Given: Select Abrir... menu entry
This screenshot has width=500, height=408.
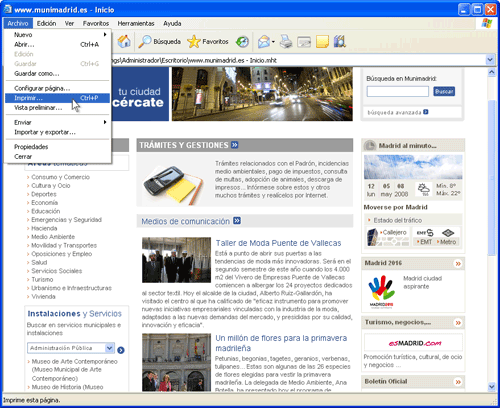Looking at the screenshot, I should (57, 44).
